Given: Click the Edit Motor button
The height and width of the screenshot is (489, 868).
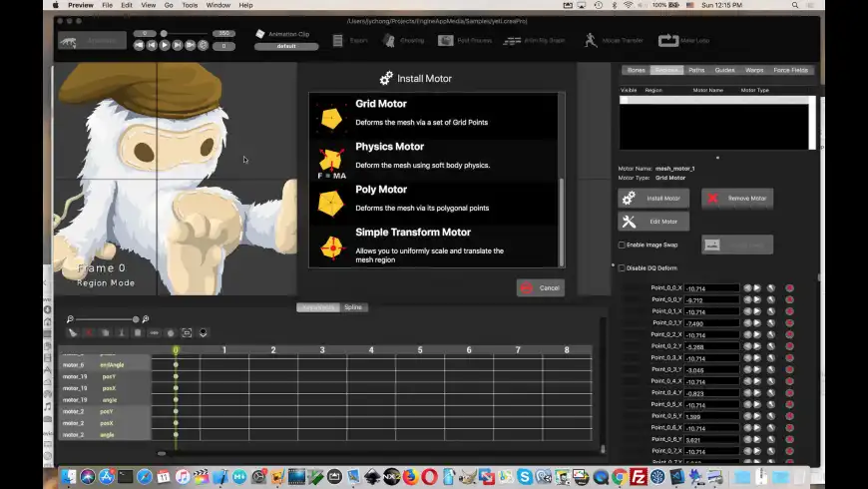Looking at the screenshot, I should [653, 222].
